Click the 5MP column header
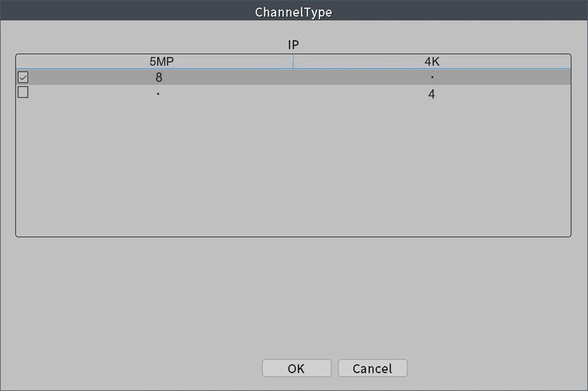Screen dimensions: 588x391 (162, 61)
